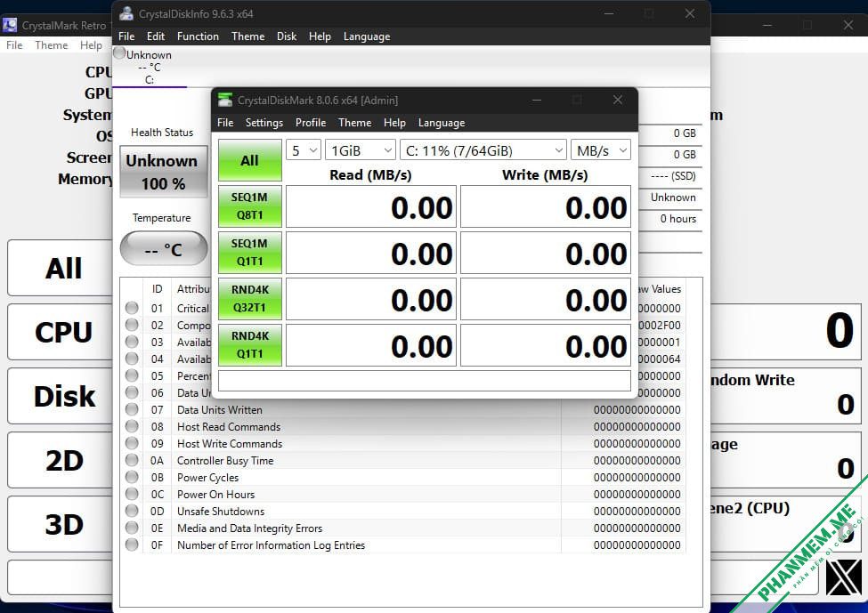The image size is (868, 613).
Task: Click the CPU benchmark button in CrystalMark Retro
Action: 60,333
